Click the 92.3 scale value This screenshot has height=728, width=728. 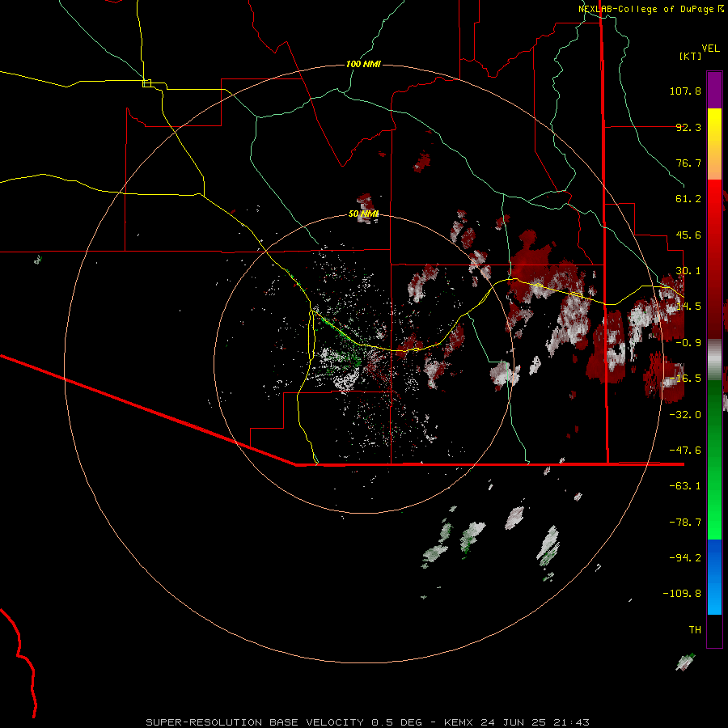pos(688,127)
